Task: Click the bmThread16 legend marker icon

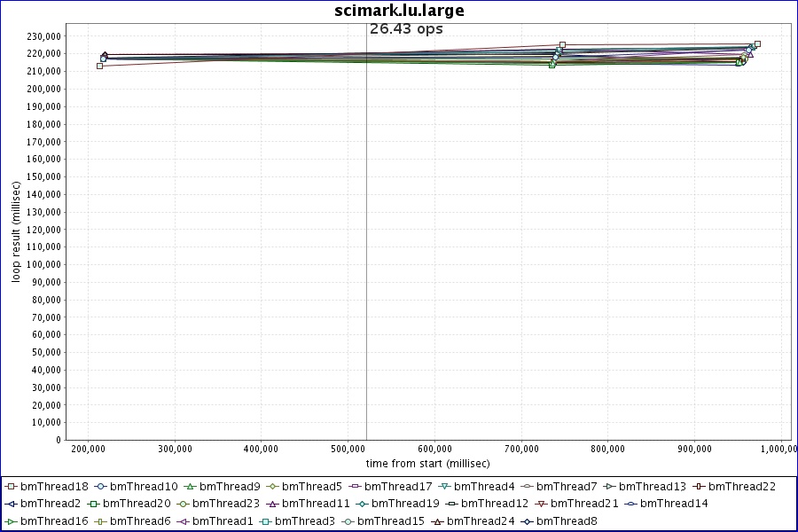Action: [12, 521]
